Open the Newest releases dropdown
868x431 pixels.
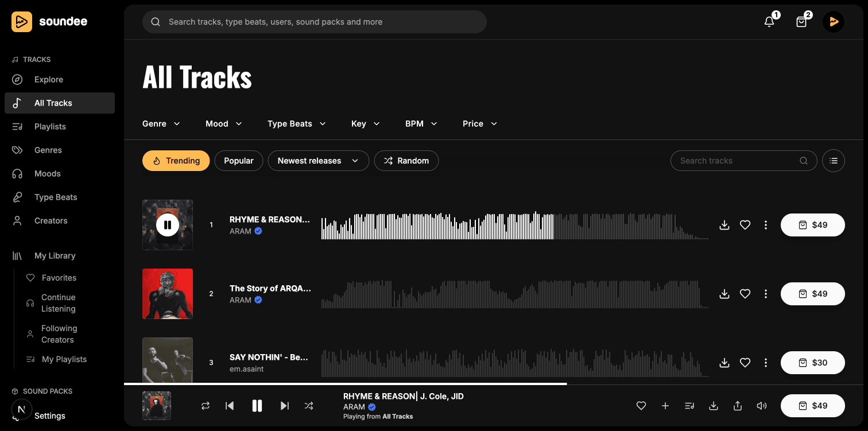pos(318,161)
